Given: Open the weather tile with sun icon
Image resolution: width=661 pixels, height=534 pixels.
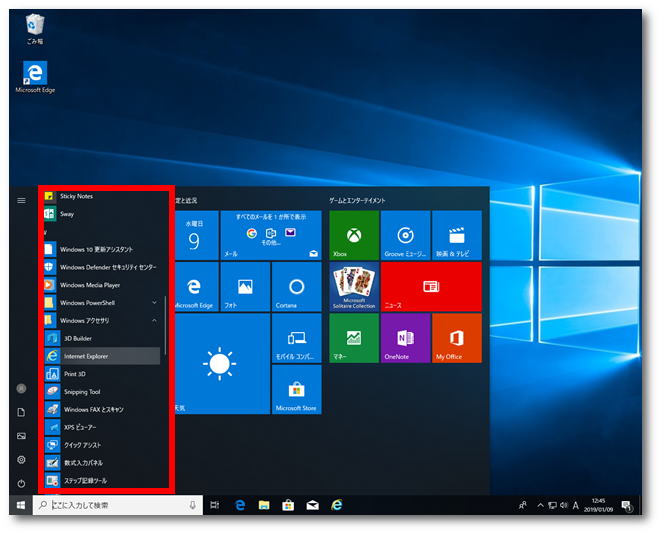Looking at the screenshot, I should (222, 364).
